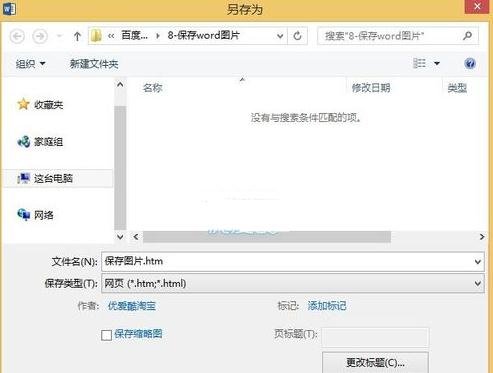The height and width of the screenshot is (373, 493).
Task: Click the network icon beside 网络
Action: [24, 215]
